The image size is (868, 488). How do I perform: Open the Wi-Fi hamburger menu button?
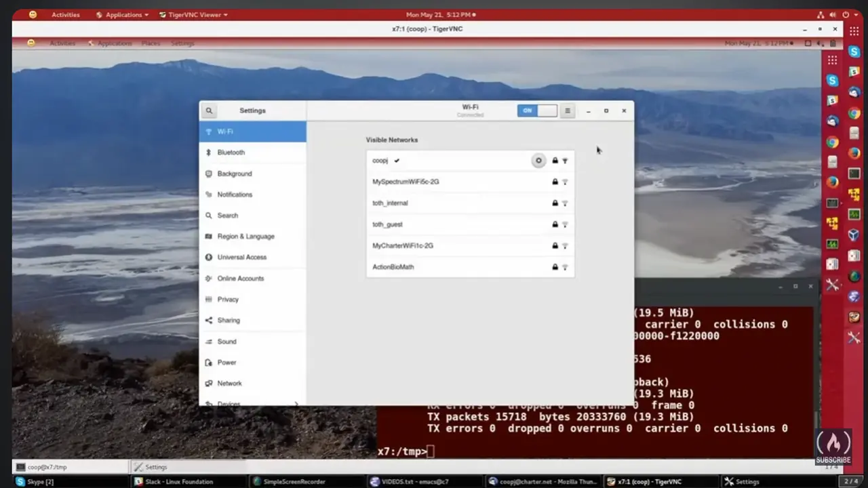coord(568,110)
